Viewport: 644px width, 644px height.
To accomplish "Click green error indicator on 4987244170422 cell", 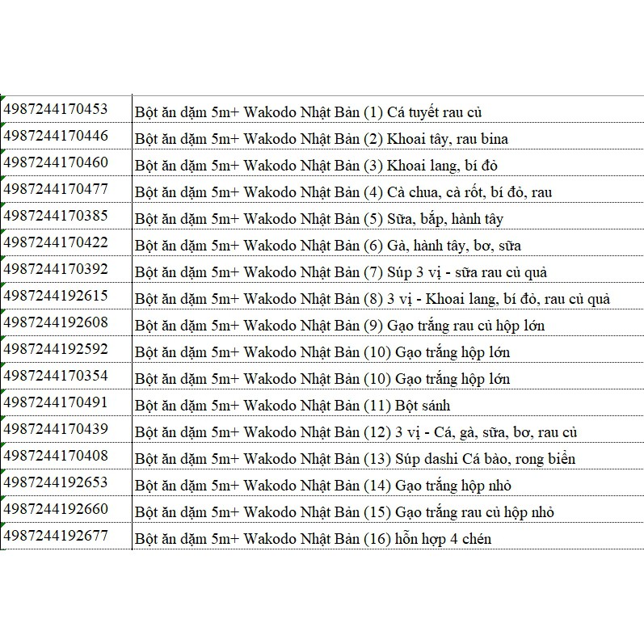I will click(3, 232).
